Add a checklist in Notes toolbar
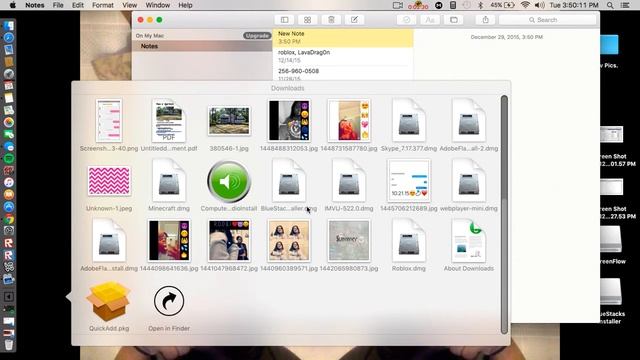Viewport: 640px width, 360px height. point(407,20)
